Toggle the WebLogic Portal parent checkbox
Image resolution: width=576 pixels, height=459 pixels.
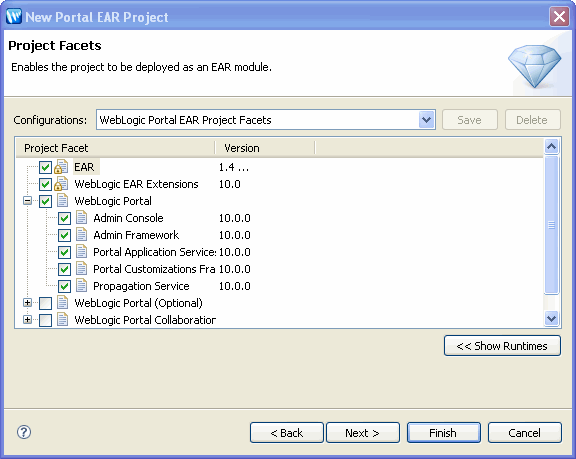coord(46,201)
